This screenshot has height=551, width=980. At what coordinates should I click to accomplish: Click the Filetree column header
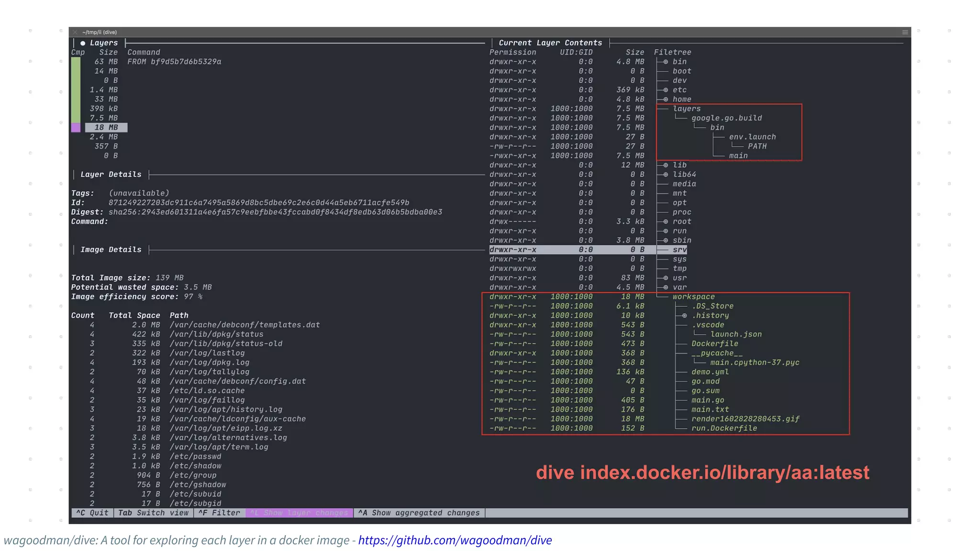pos(673,53)
